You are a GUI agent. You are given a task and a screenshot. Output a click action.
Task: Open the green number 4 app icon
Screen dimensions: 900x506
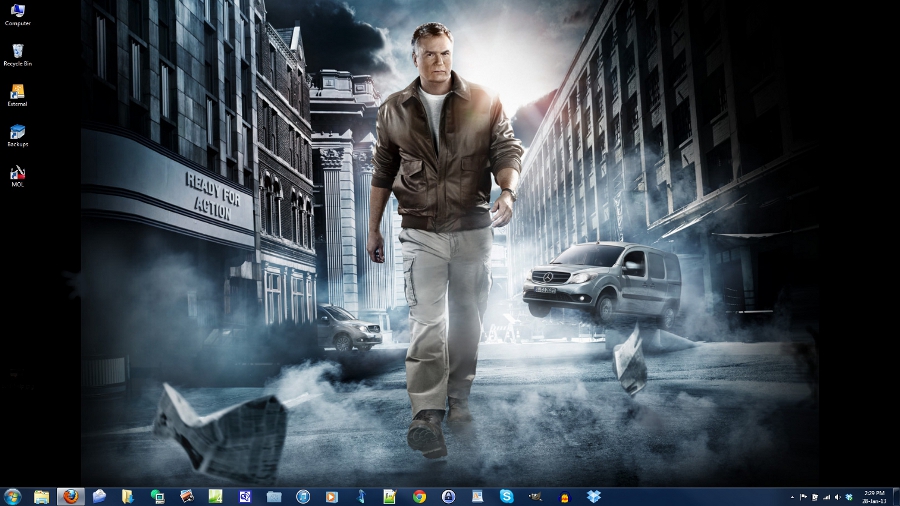216,497
